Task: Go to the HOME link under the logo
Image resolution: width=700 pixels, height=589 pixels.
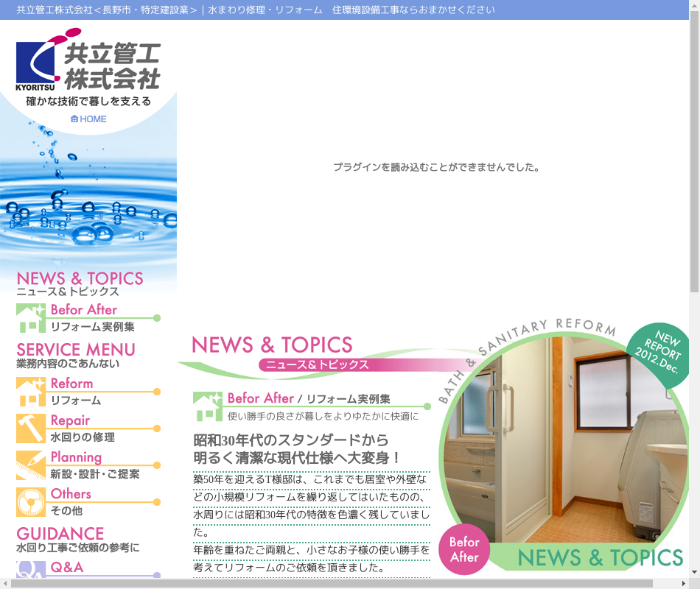Action: pyautogui.click(x=88, y=119)
